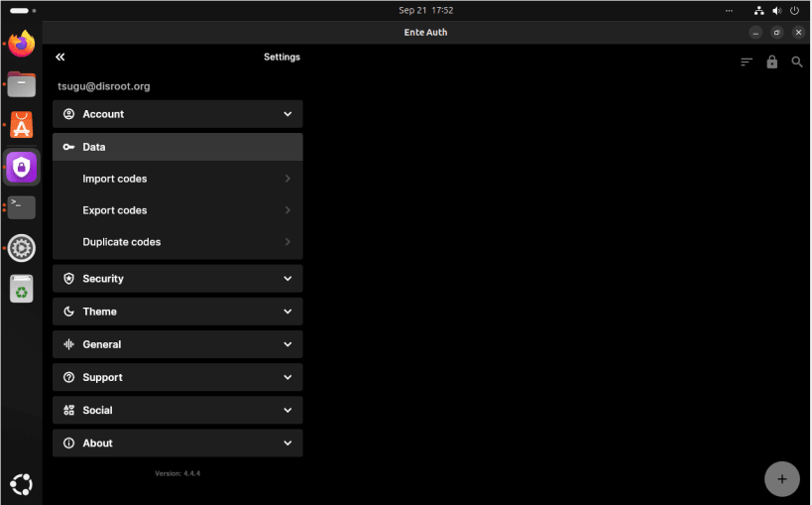This screenshot has height=505, width=812.
Task: Click the Security shield icon
Action: click(x=68, y=279)
